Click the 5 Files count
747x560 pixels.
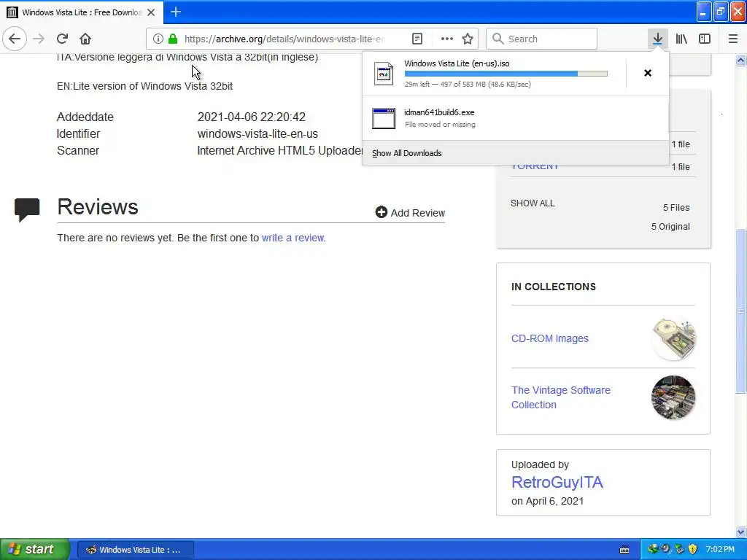(676, 208)
